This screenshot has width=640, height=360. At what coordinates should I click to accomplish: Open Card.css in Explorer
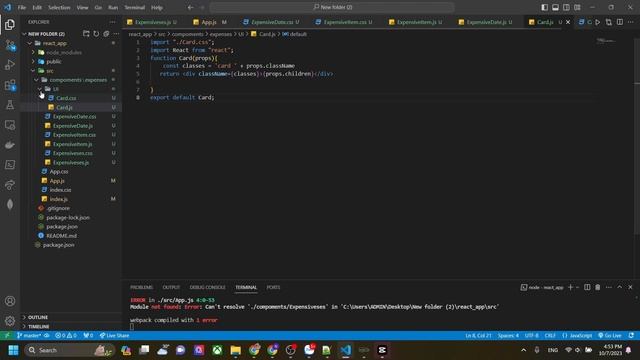pos(66,98)
